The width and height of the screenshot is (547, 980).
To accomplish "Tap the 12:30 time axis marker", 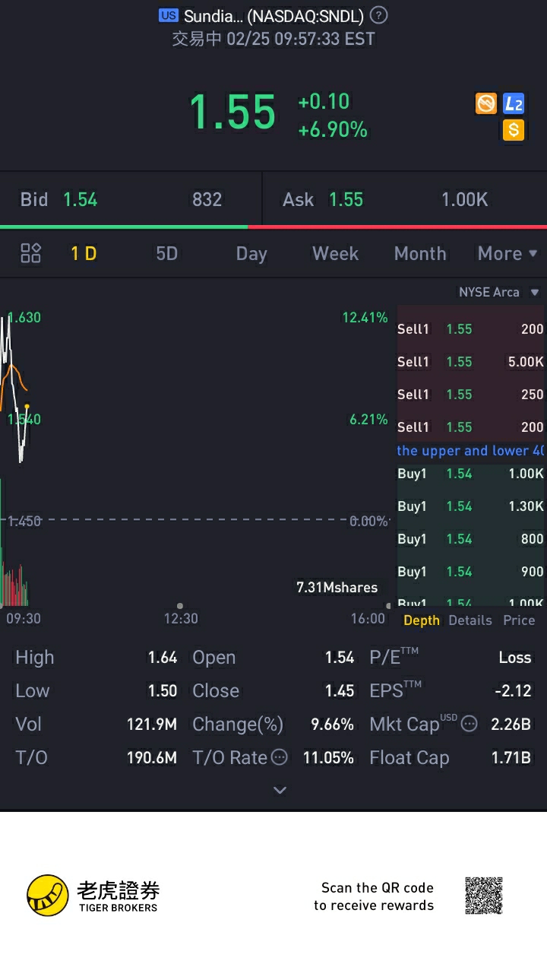I will tap(181, 618).
